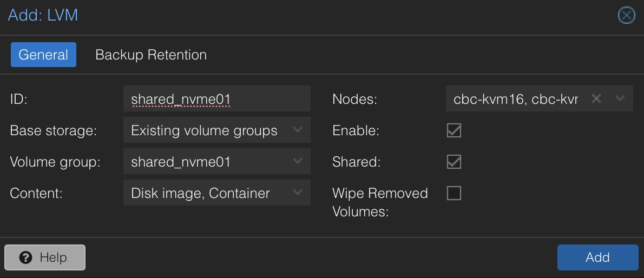Select the General tab
Viewport: 644px width, 278px height.
43,55
